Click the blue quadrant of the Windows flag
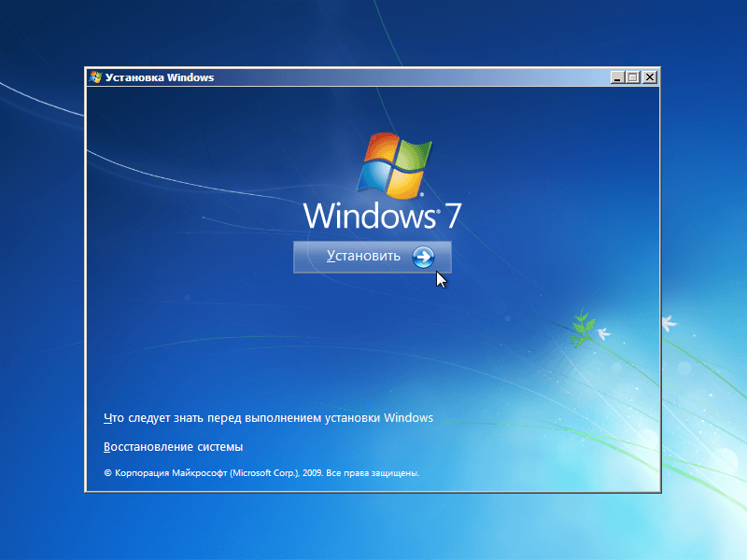The height and width of the screenshot is (560, 747). (375, 177)
